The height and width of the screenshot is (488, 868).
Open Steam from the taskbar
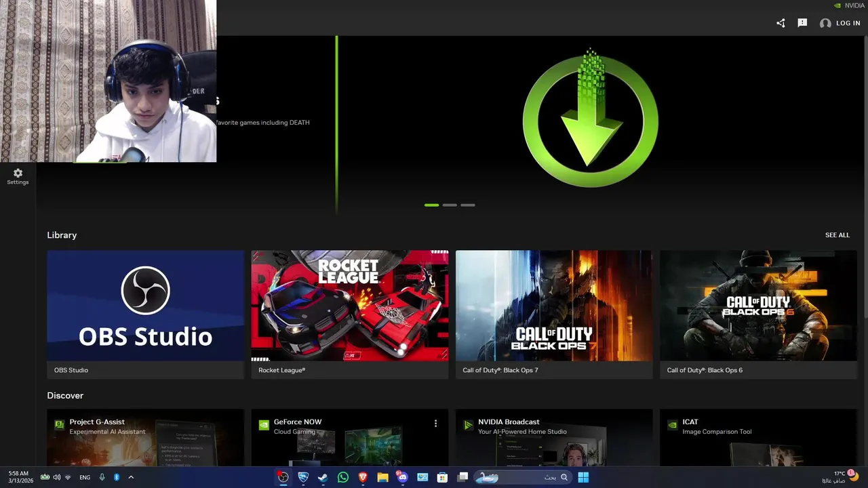click(x=323, y=477)
